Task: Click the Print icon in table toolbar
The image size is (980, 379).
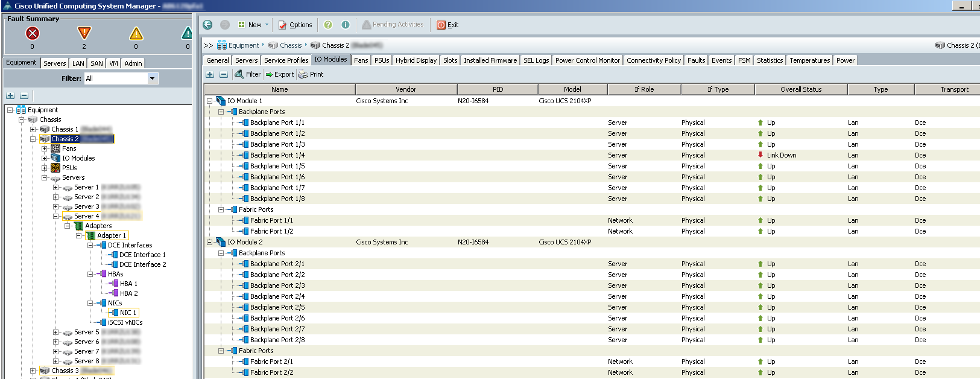Action: (303, 74)
